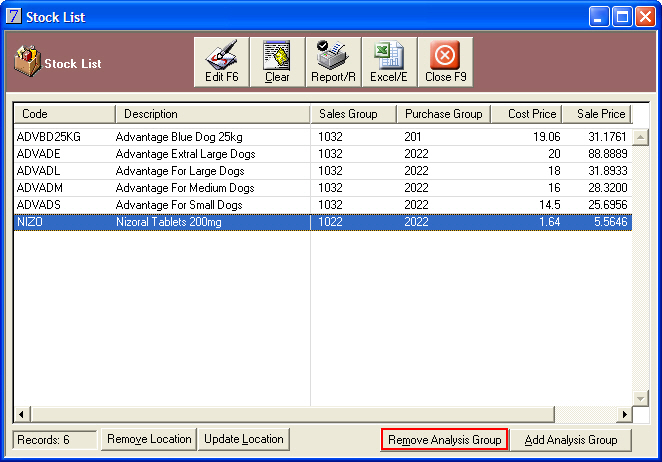Open Report/R printer button
The image size is (662, 462).
(333, 62)
